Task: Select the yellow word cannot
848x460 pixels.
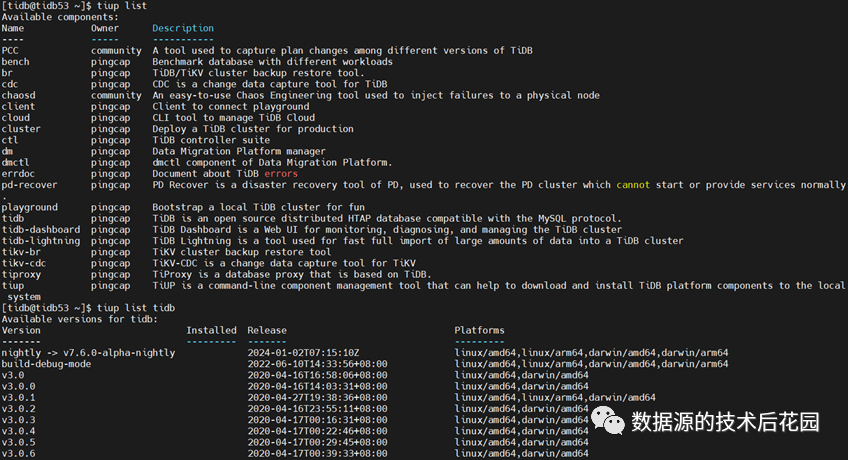Action: (633, 185)
